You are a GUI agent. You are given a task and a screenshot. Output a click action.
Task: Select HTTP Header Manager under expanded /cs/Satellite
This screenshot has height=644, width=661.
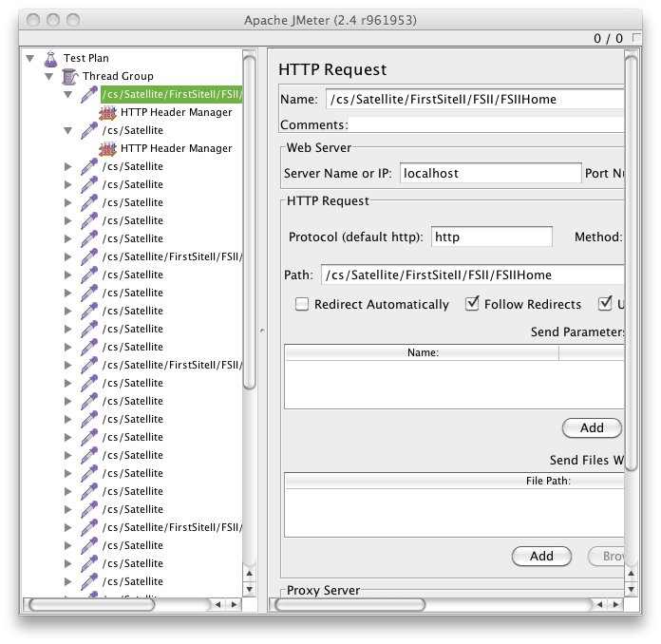(x=177, y=148)
